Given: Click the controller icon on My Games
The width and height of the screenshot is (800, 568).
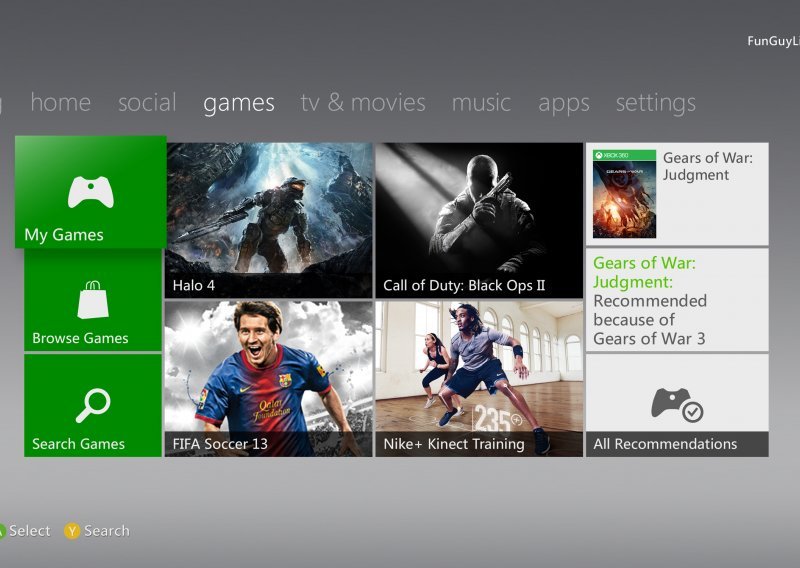Looking at the screenshot, I should click(91, 192).
